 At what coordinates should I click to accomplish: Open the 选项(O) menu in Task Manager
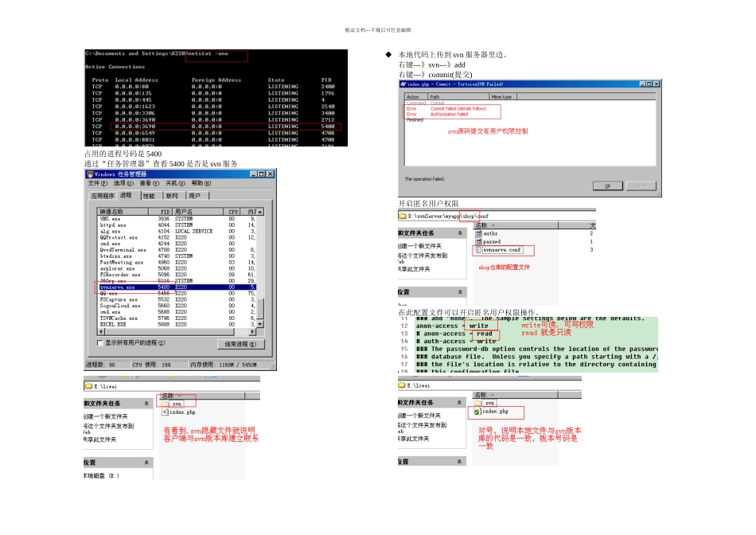(123, 183)
